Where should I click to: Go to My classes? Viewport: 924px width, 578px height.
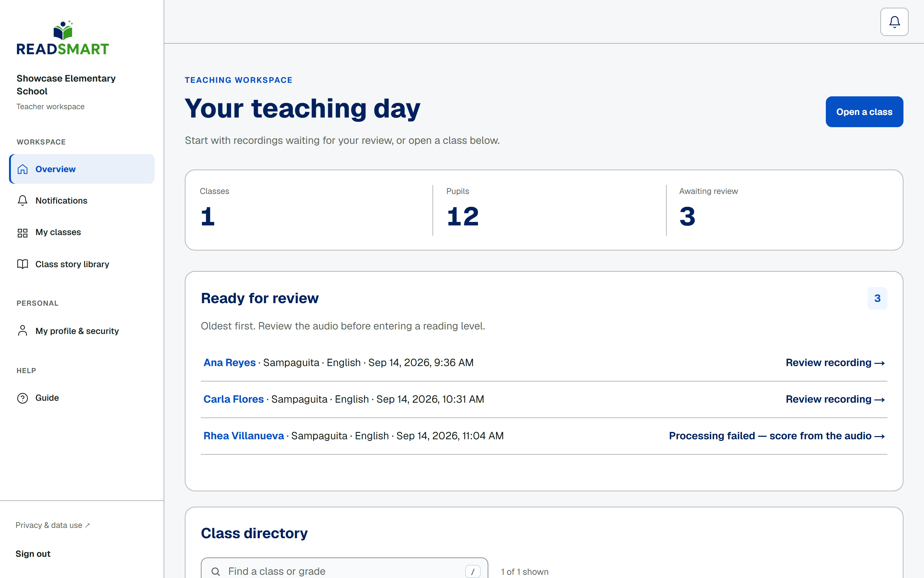(x=82, y=232)
